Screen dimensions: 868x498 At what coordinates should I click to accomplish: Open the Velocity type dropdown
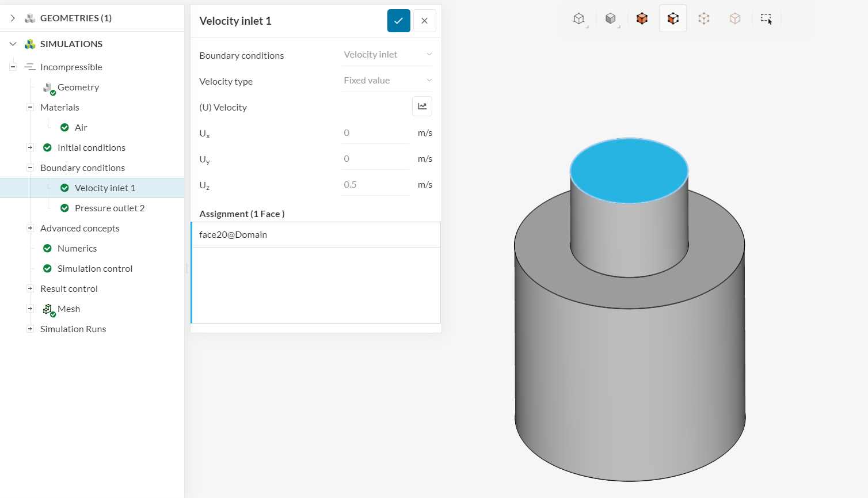click(387, 81)
